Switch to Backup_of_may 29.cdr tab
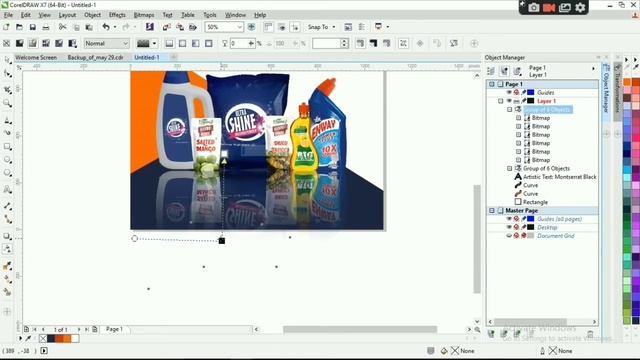The width and height of the screenshot is (640, 360). click(95, 58)
